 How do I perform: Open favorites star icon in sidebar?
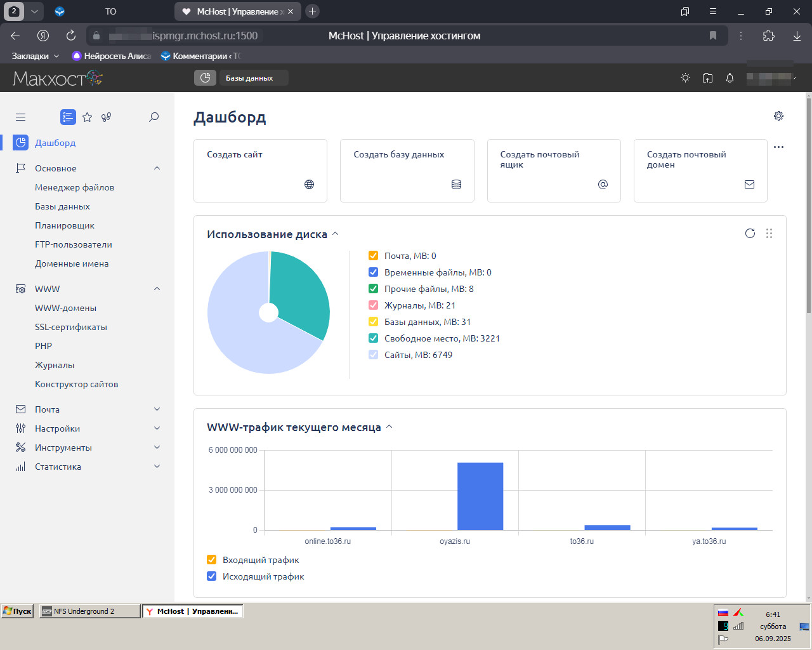tap(88, 117)
